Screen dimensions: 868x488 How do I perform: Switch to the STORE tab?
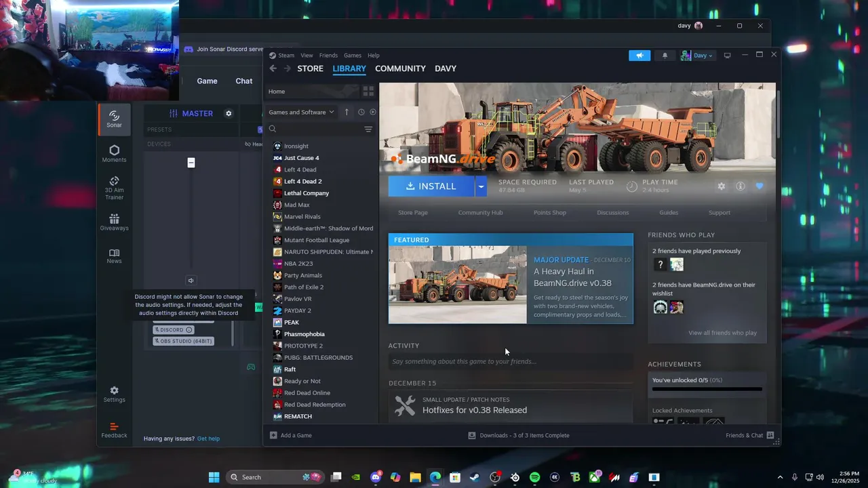[311, 68]
